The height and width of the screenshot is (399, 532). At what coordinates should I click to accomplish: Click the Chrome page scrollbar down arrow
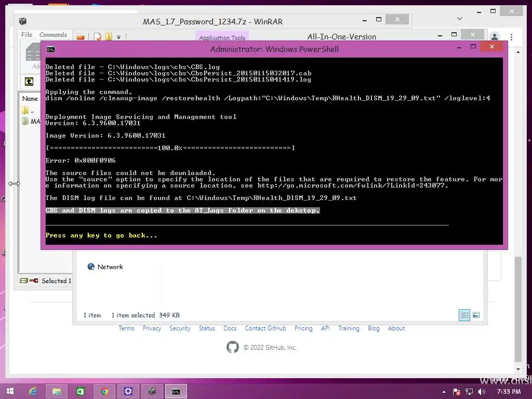pyautogui.click(x=518, y=369)
